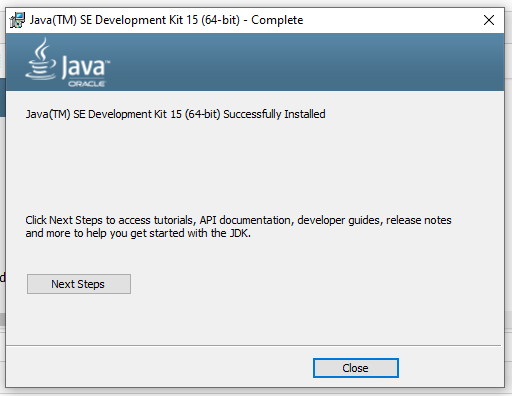The image size is (512, 396).
Task: Close the installer with the Close button
Action: 356,368
